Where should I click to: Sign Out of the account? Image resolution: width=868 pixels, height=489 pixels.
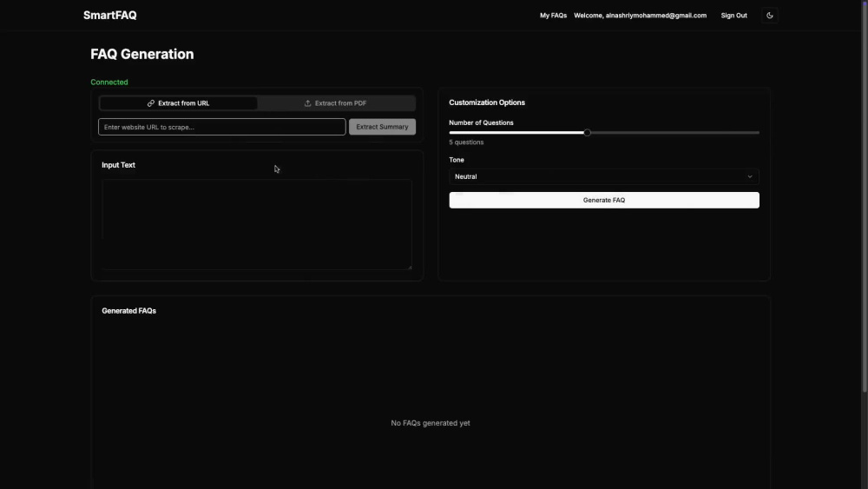click(733, 16)
